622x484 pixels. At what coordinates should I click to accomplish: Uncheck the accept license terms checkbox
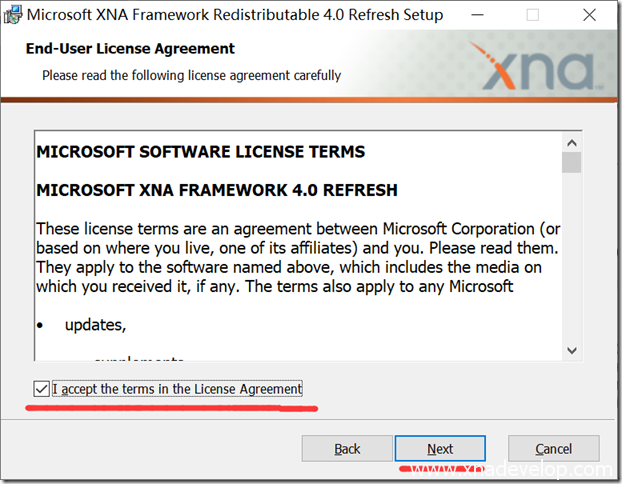41,389
